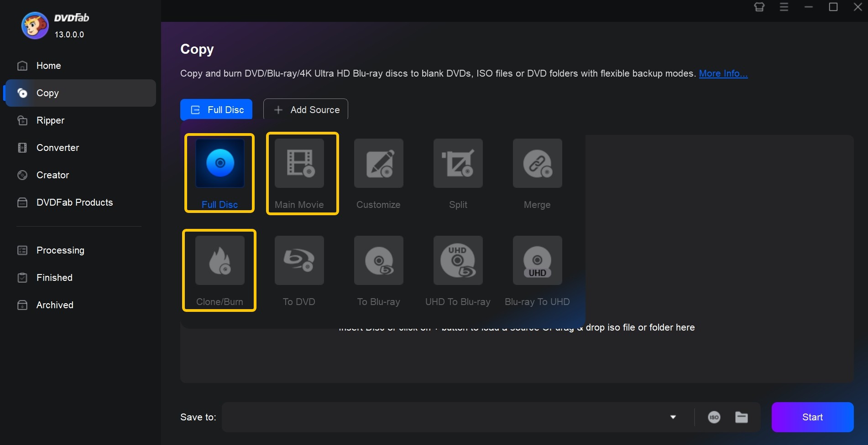View the Archived tasks
The image size is (868, 445).
(x=80, y=305)
